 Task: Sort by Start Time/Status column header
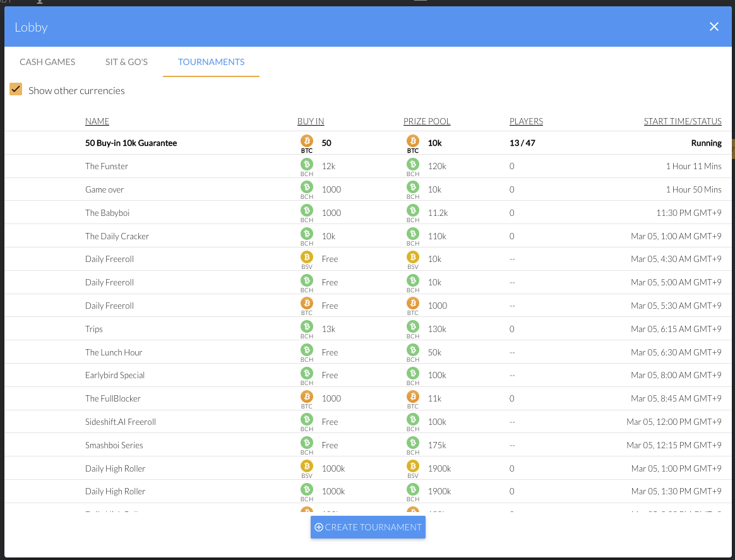[683, 121]
